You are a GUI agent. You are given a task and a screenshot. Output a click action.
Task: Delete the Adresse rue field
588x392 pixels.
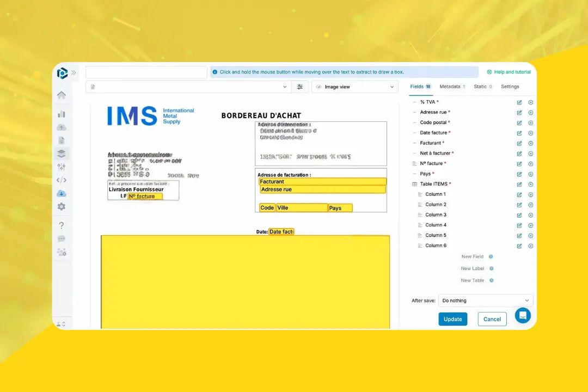531,113
